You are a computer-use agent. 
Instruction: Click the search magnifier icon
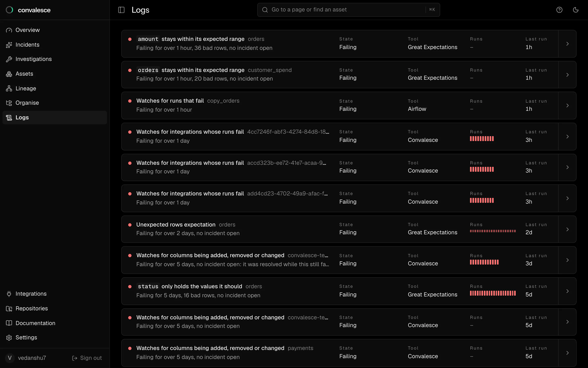pos(265,10)
